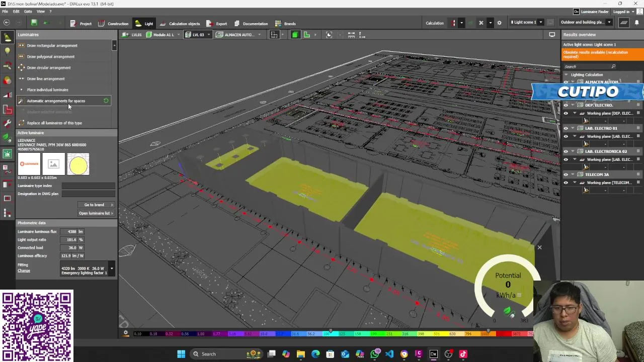Viewport: 644px width, 362px height.
Task: Select Draw rectangular arrangement
Action: tap(63, 45)
